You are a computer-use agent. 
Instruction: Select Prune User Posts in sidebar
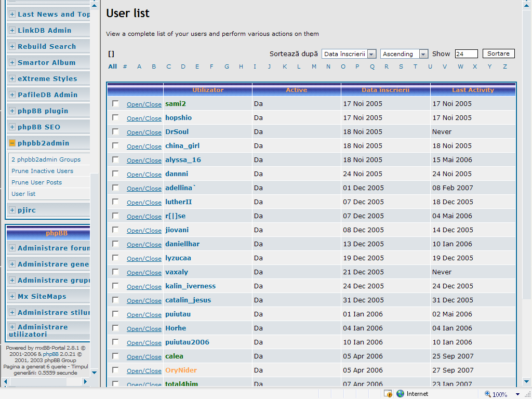[36, 182]
